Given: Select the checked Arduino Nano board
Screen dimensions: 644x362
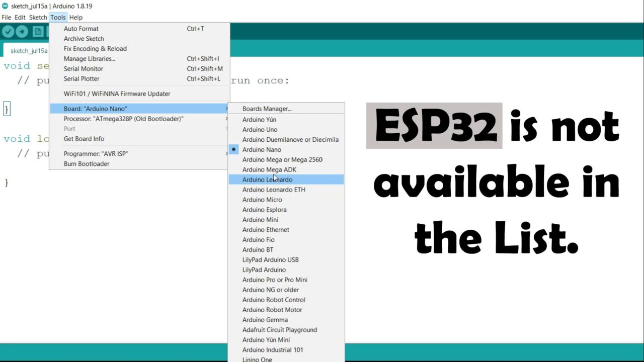Looking at the screenshot, I should [286, 150].
